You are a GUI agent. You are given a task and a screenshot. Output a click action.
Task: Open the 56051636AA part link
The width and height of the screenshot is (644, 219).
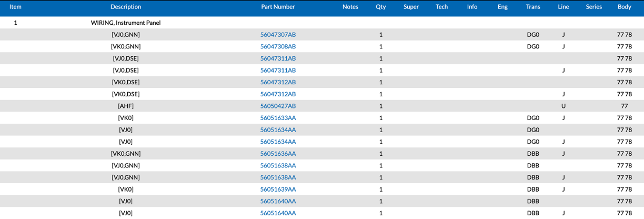pos(278,154)
